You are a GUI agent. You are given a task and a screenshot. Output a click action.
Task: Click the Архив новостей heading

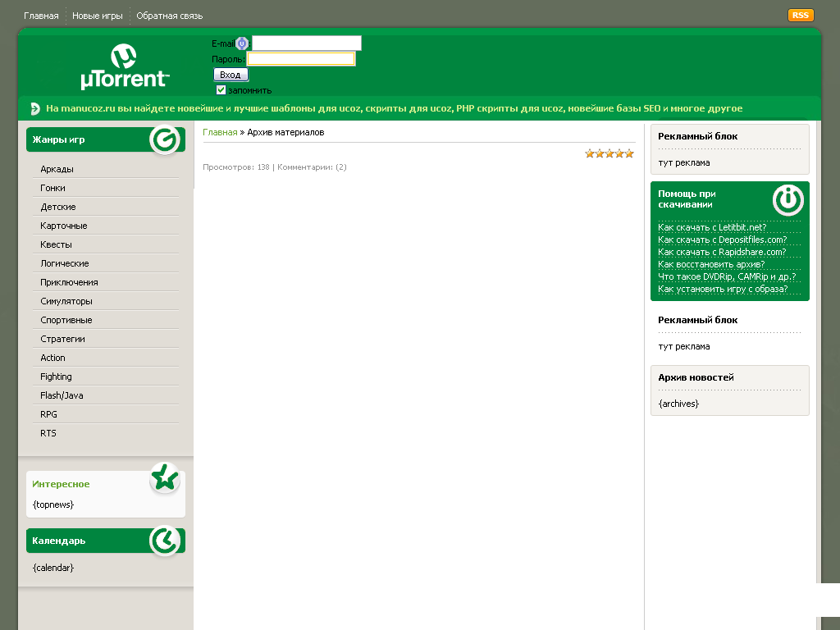696,377
